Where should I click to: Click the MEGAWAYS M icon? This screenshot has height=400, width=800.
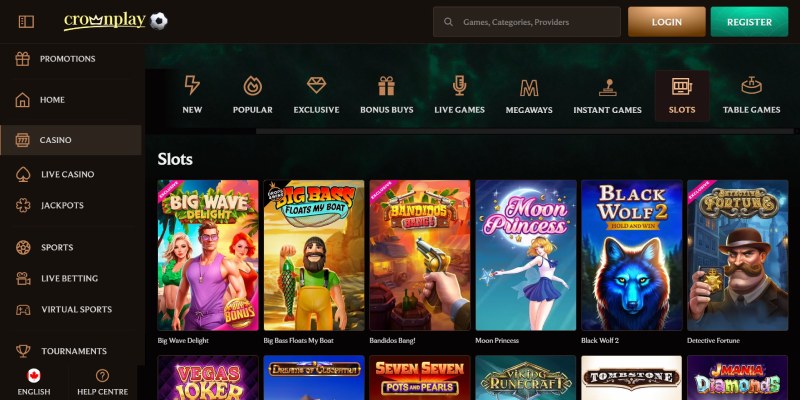pyautogui.click(x=529, y=88)
